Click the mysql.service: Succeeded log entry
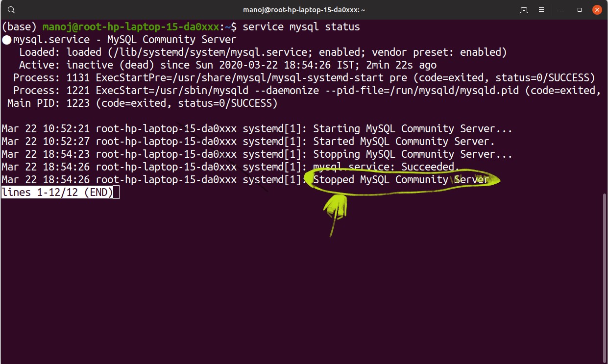Viewport: 608px width, 364px height. coord(386,167)
